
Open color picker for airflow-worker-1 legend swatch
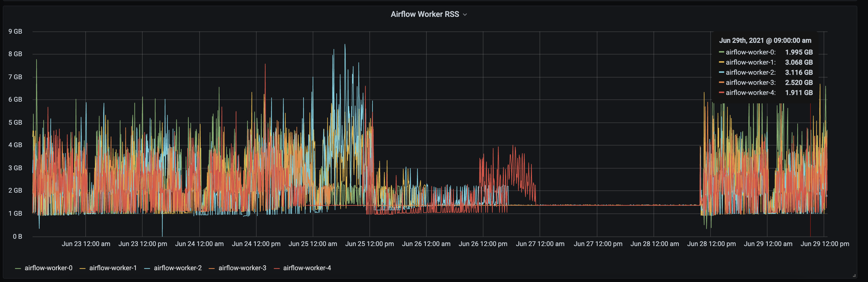coord(83,269)
